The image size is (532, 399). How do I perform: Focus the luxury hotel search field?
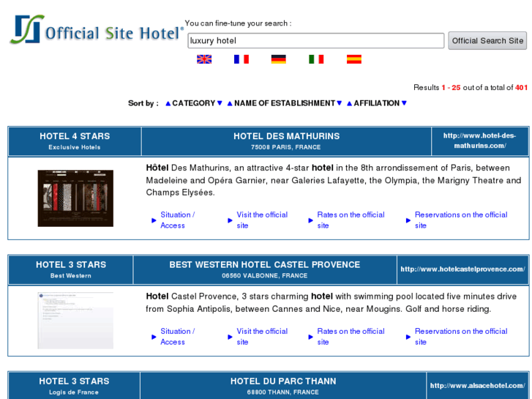[316, 41]
